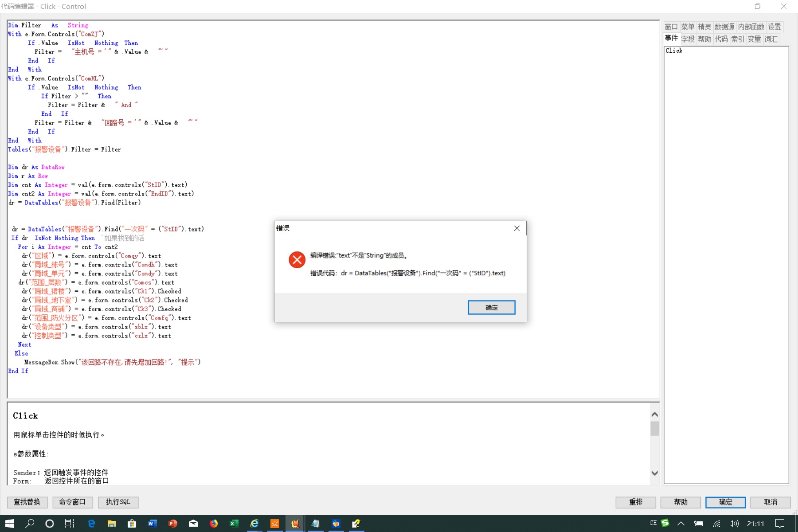The height and width of the screenshot is (532, 798).
Task: Click the 查找替换 button
Action: [x=27, y=502]
